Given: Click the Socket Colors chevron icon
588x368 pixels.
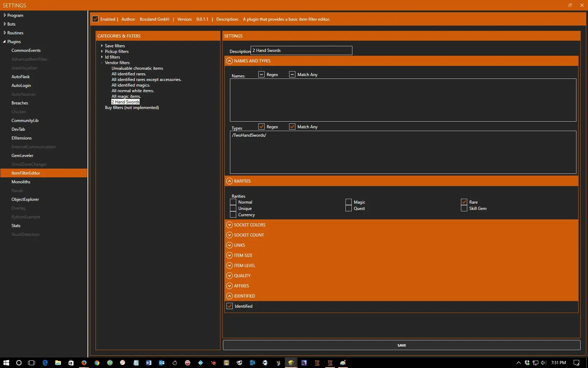Looking at the screenshot, I should pyautogui.click(x=229, y=225).
